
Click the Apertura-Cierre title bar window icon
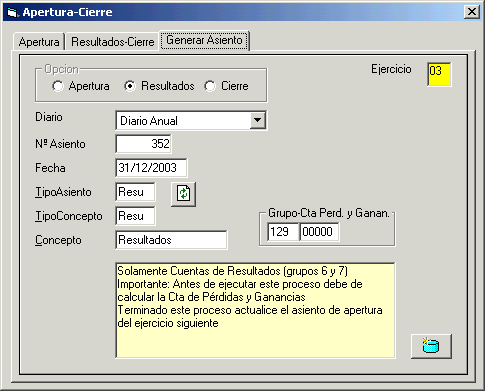click(x=12, y=12)
